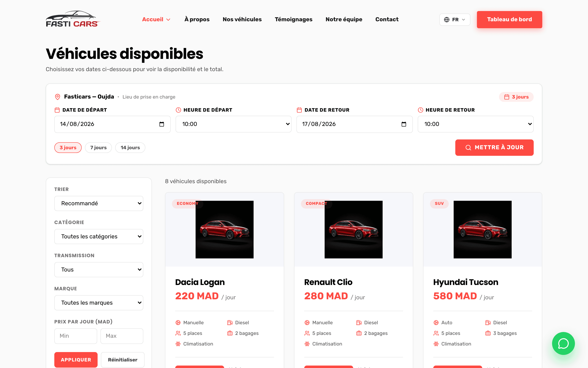Open the Heure de retour time dropdown
This screenshot has width=588, height=368.
476,124
